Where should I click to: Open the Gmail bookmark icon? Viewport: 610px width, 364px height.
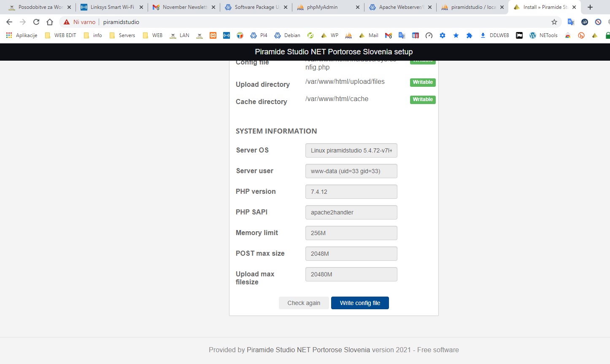(x=389, y=35)
